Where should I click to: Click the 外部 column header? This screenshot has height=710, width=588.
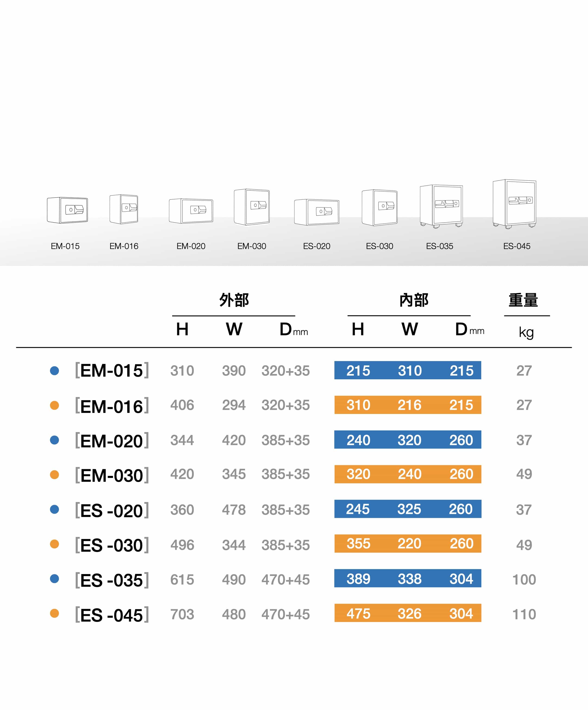point(234,300)
